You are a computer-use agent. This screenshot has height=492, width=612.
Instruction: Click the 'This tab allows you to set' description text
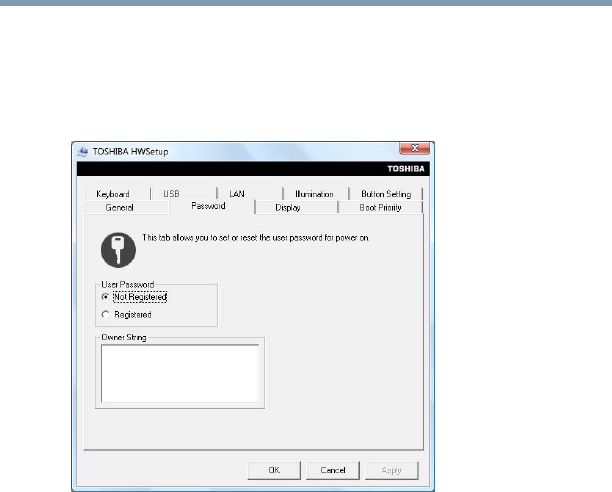(x=256, y=238)
